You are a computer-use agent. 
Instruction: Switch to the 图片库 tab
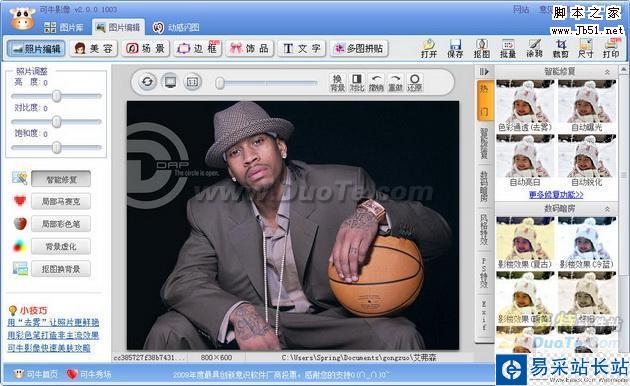[x=63, y=27]
